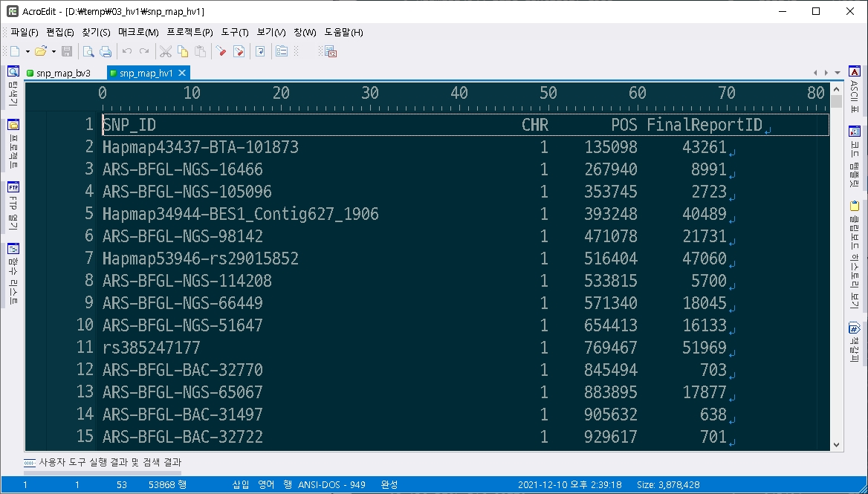Click 영어 language indicator in status bar
The image size is (868, 494).
coord(266,484)
